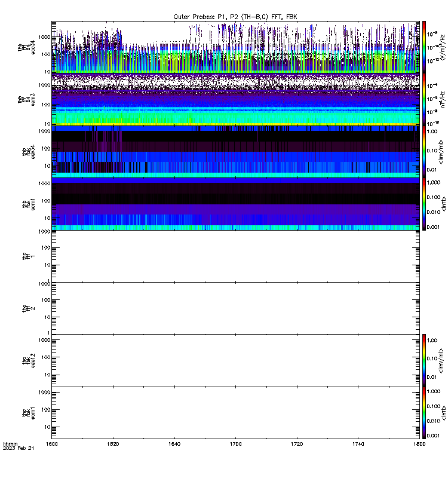Click the thb fft scm3 spectrogram panel

235,99
